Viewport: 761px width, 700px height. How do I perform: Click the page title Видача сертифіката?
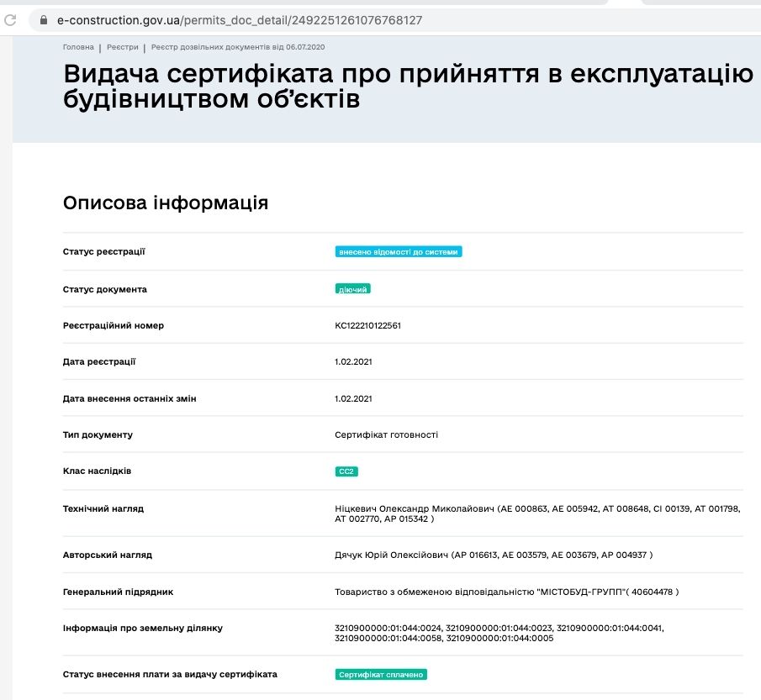click(x=408, y=87)
